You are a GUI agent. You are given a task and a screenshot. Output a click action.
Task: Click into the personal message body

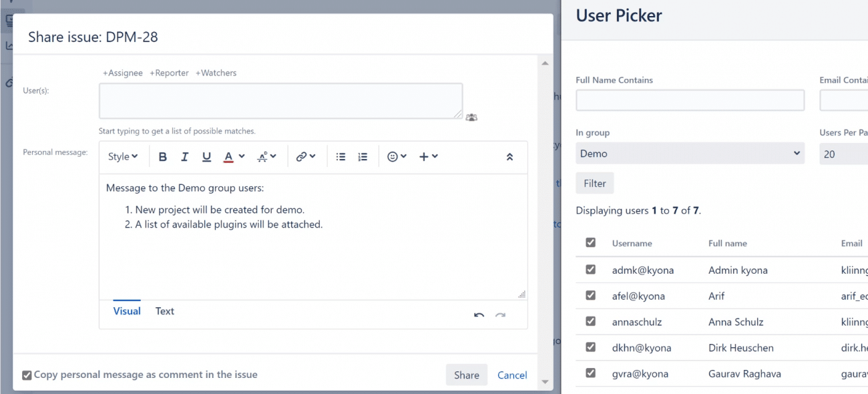[313, 237]
